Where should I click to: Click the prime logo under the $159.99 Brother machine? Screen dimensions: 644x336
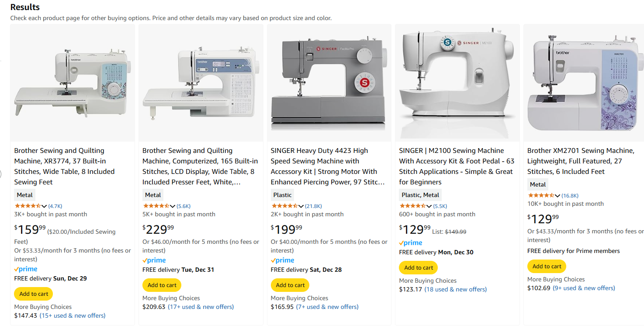(x=26, y=269)
